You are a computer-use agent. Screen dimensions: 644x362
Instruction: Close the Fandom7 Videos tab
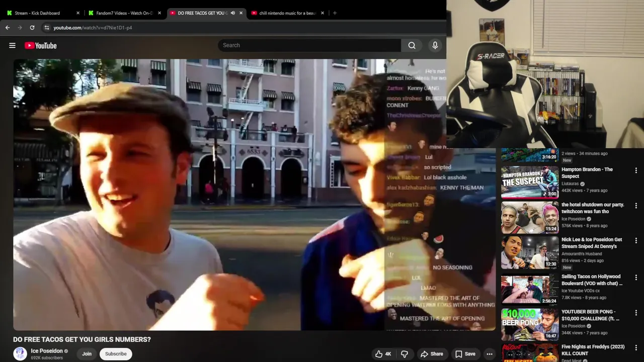click(x=159, y=13)
